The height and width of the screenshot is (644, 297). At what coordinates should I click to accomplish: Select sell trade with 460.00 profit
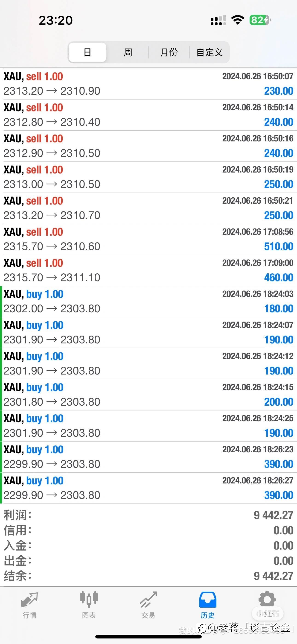tap(148, 270)
